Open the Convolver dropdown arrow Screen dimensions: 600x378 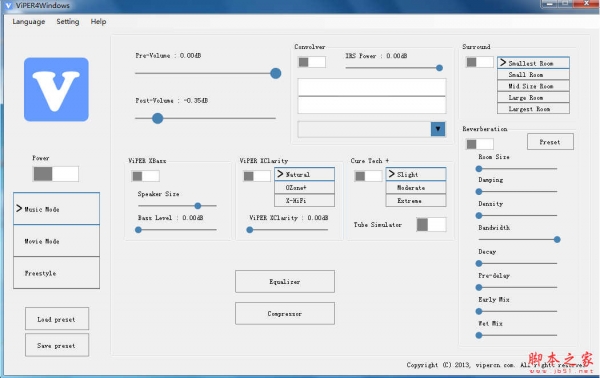pyautogui.click(x=438, y=129)
